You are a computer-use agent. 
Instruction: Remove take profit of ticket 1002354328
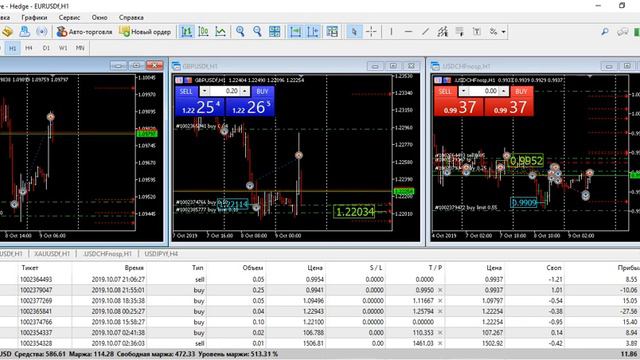(x=440, y=343)
